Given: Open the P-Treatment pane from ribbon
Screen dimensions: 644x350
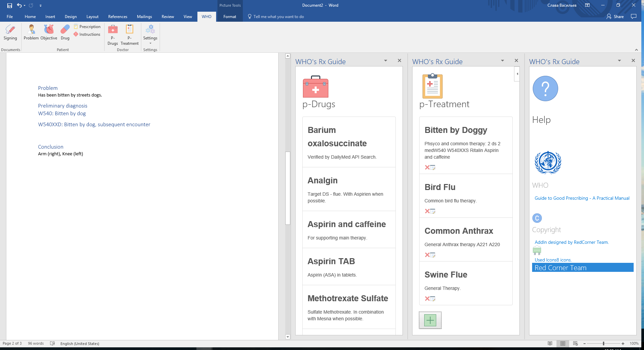Looking at the screenshot, I should coord(130,35).
